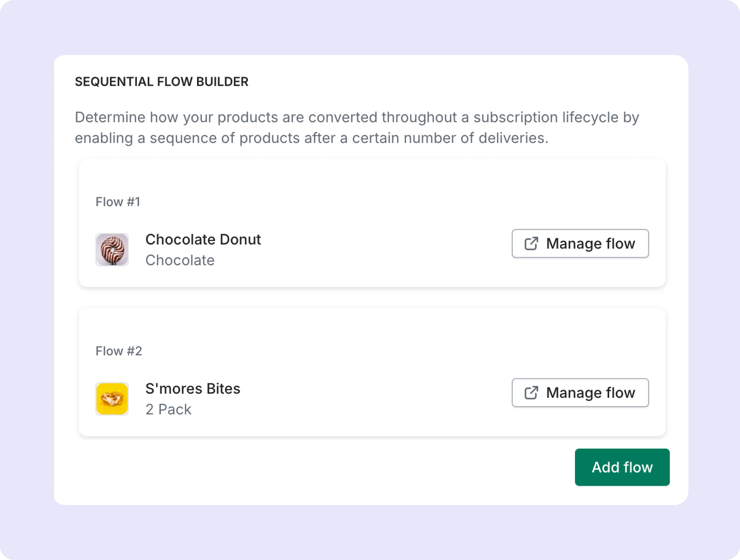
Task: Click the blank area left of Add flow
Action: tap(301, 468)
